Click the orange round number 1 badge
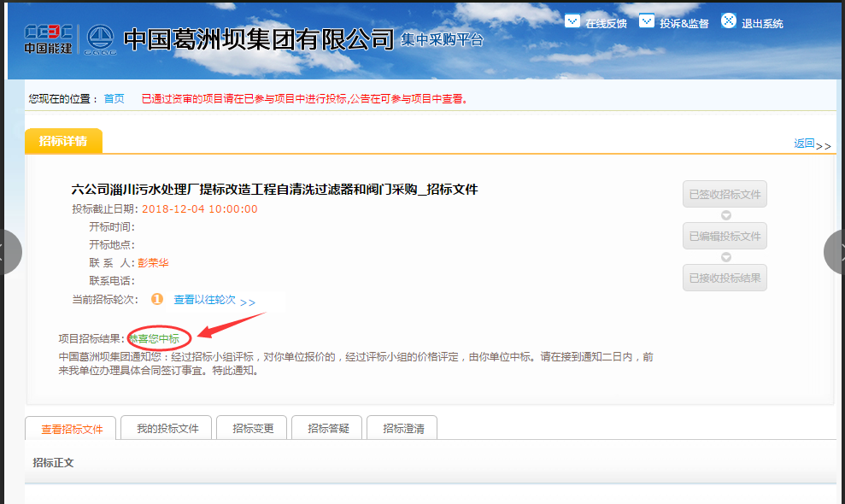The image size is (845, 504). pos(157,300)
